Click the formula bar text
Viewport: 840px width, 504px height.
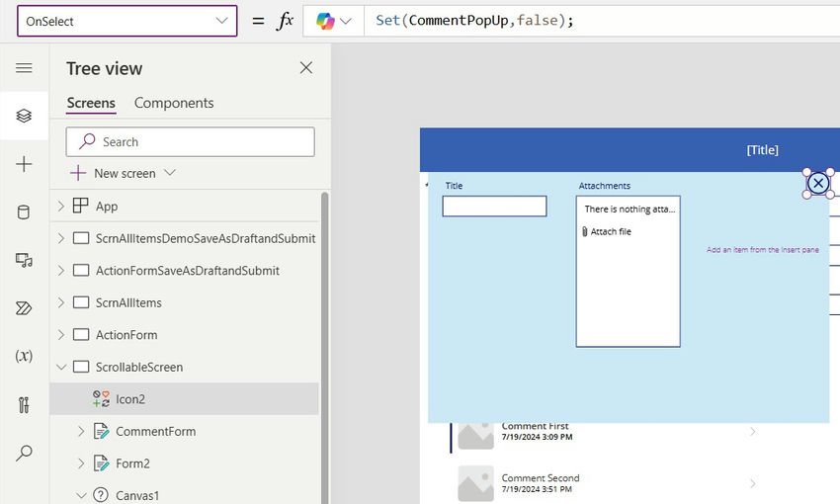click(474, 21)
